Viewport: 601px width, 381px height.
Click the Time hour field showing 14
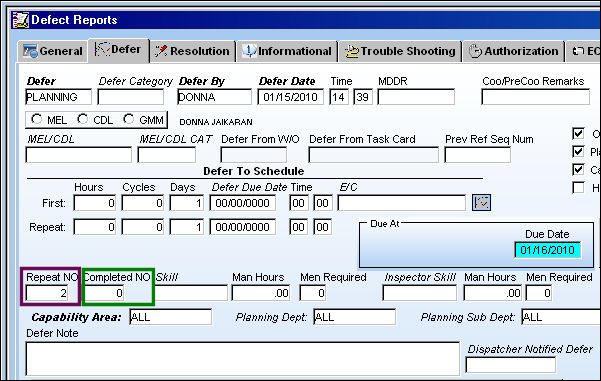(339, 97)
